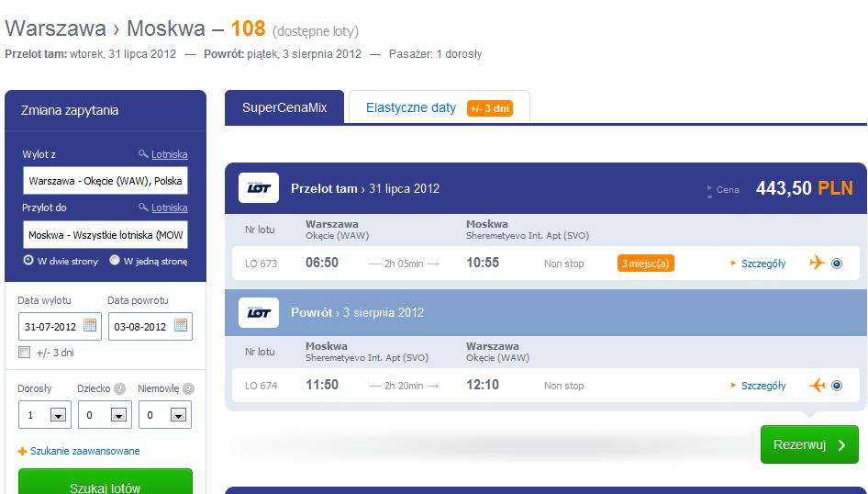Screen dimensions: 868x494
Task: Click the 12:10 arrival time
Action: point(482,385)
